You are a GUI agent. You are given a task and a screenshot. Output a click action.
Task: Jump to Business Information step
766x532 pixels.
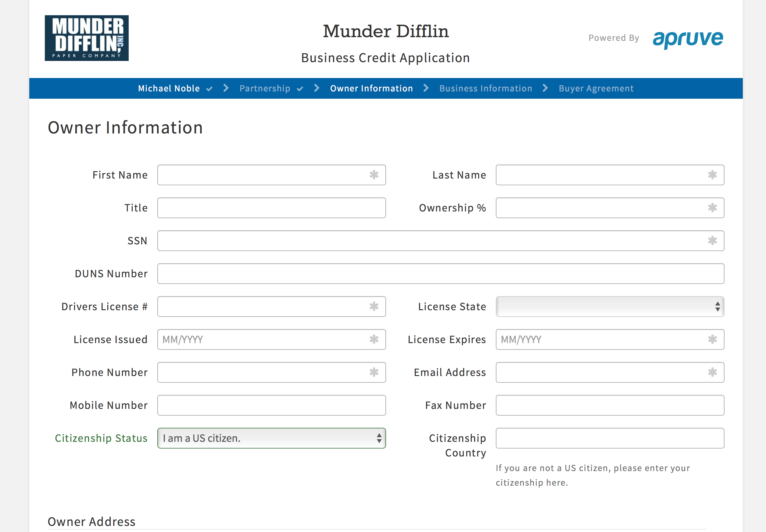[x=485, y=88]
